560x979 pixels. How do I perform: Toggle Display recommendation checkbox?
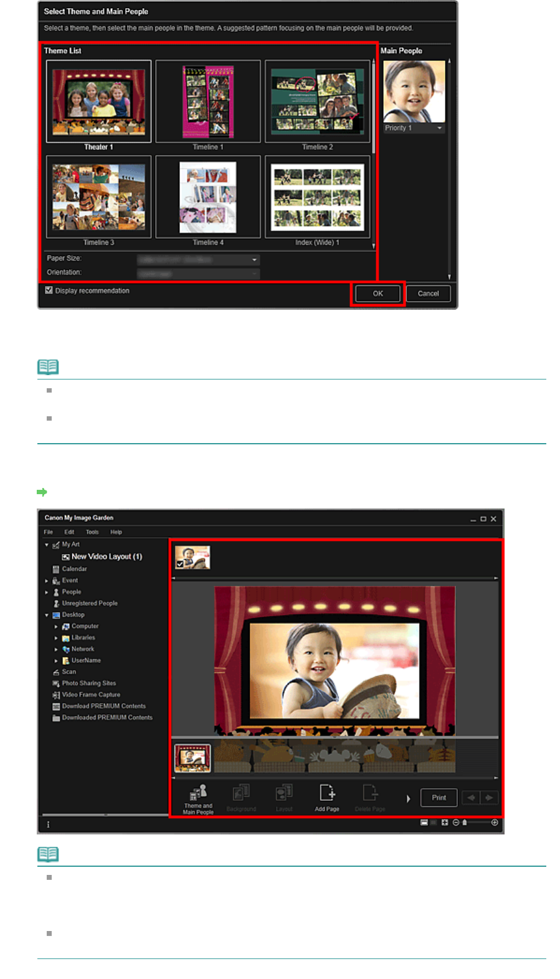tap(49, 290)
